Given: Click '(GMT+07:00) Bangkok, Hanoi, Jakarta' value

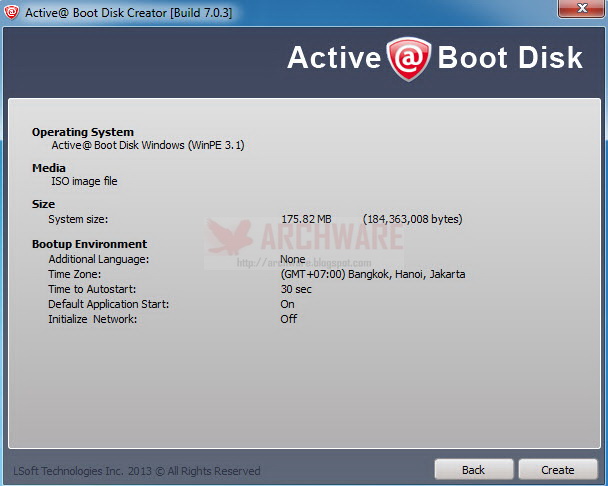Looking at the screenshot, I should pos(373,274).
